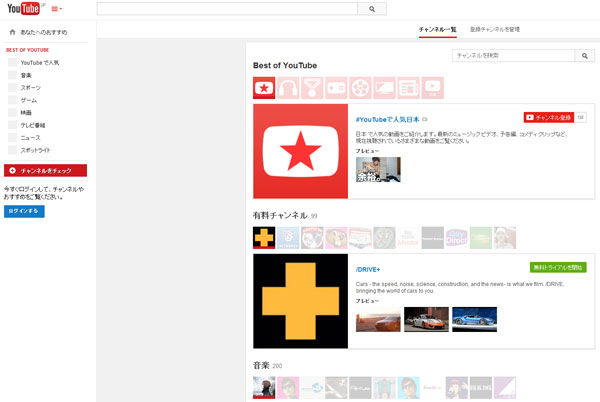Select the green paid channel icon

tap(481, 238)
